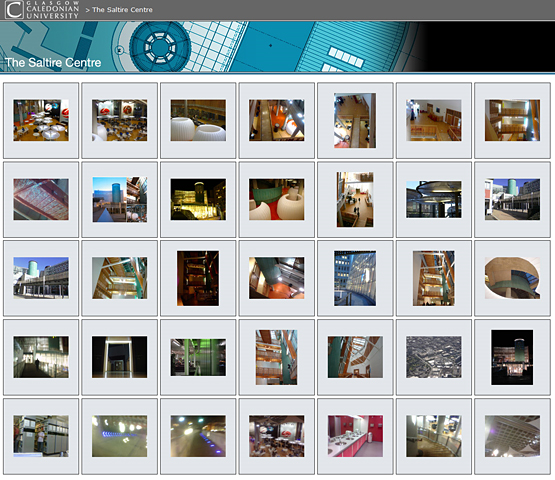The width and height of the screenshot is (555, 480).
Task: Open the red toilets washroom thumbnail
Action: (355, 436)
